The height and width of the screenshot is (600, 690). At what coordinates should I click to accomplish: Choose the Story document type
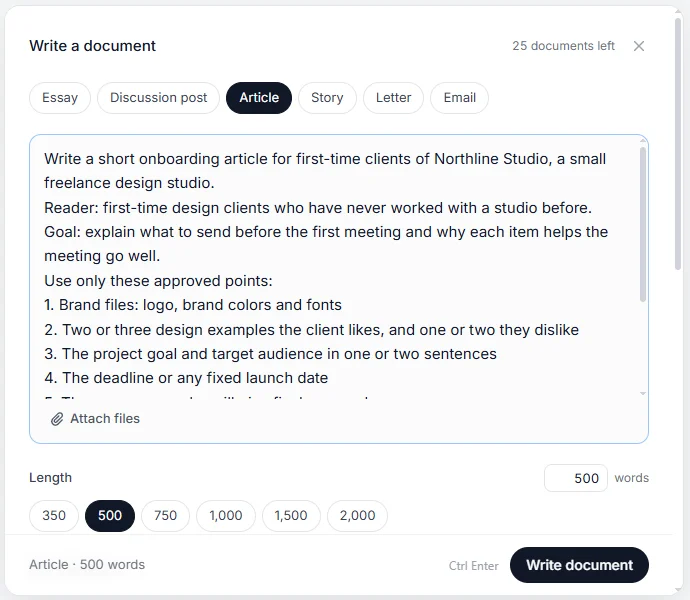click(327, 98)
